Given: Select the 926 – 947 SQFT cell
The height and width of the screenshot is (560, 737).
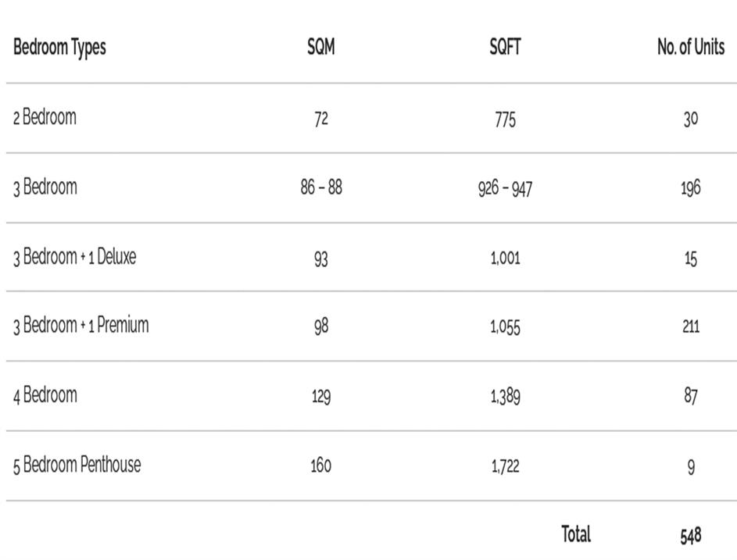Looking at the screenshot, I should click(505, 189).
